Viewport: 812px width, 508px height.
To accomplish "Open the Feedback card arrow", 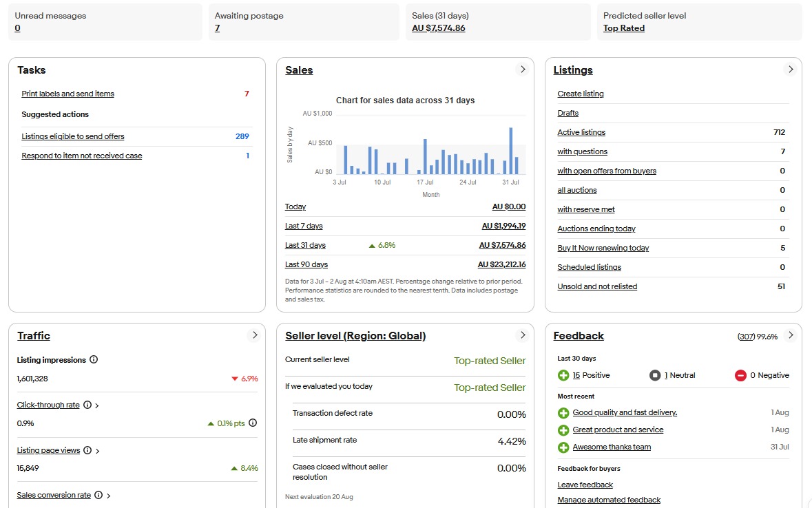I will point(791,335).
